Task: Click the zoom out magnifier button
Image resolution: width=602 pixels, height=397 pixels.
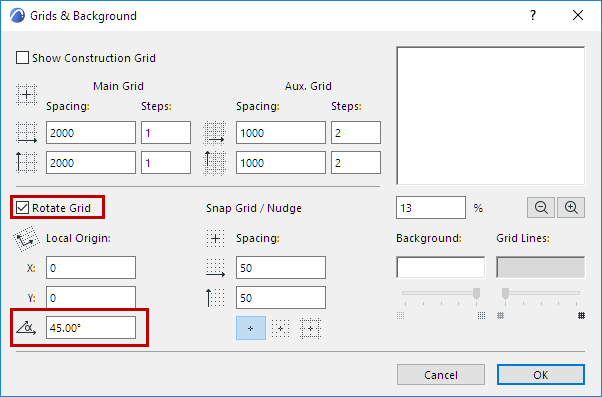Action: [541, 208]
